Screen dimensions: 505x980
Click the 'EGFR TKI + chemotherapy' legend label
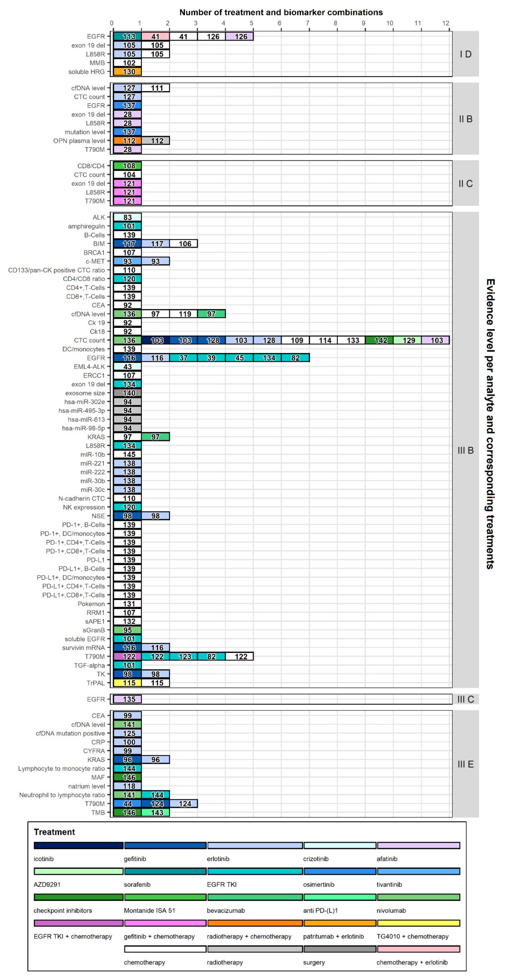point(73,936)
